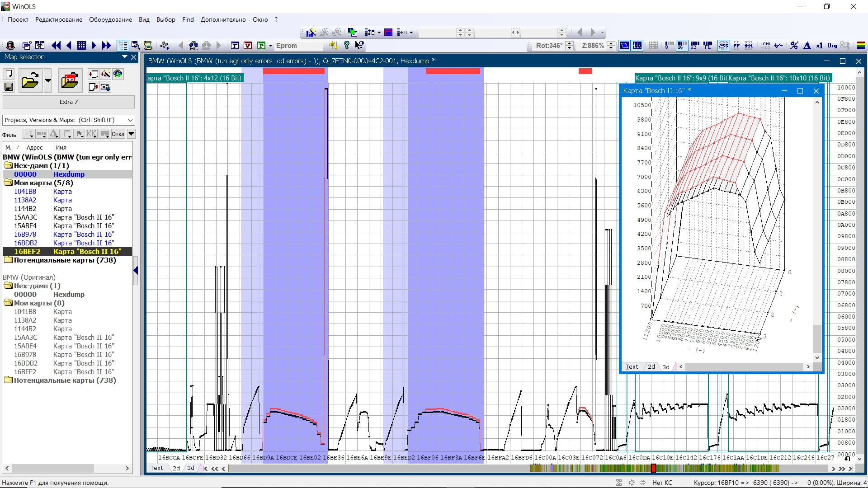This screenshot has width=868, height=488.
Task: Open the color spectrum settings icon
Action: 861,45
